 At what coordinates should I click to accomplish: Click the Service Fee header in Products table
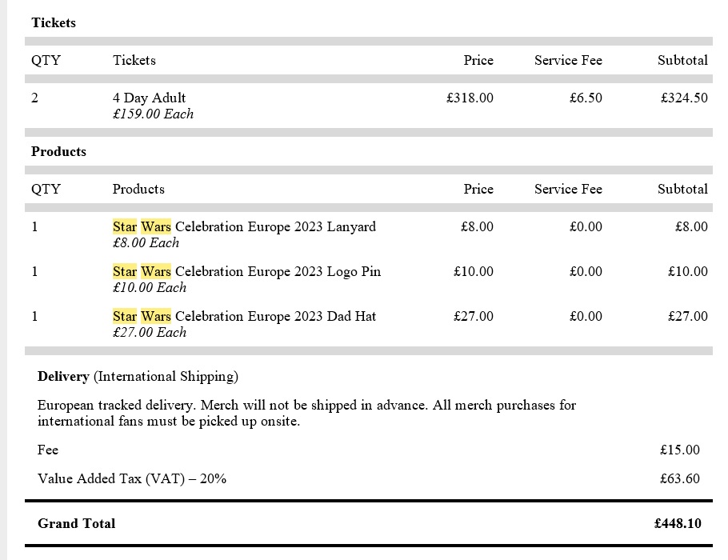[x=568, y=189]
